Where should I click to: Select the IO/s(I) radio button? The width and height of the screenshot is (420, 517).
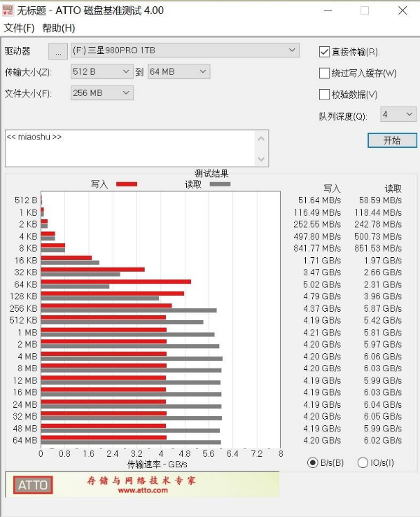tap(363, 462)
